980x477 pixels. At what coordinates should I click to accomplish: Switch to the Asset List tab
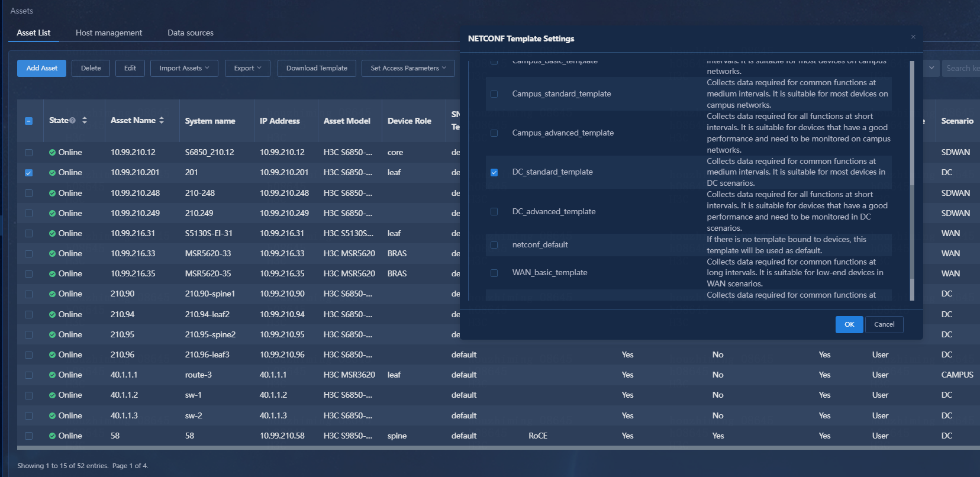[33, 33]
